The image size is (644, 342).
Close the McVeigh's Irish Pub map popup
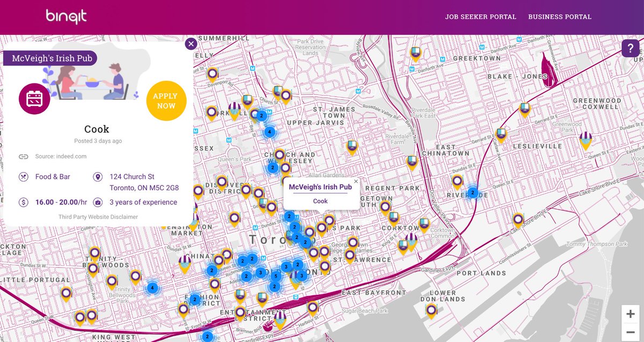coord(355,181)
